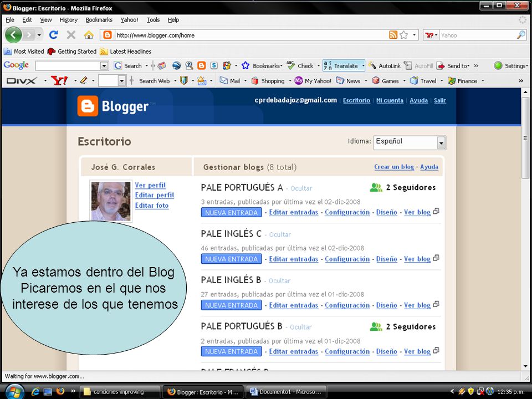Click Search Web on Yahoo toolbar

[x=155, y=81]
